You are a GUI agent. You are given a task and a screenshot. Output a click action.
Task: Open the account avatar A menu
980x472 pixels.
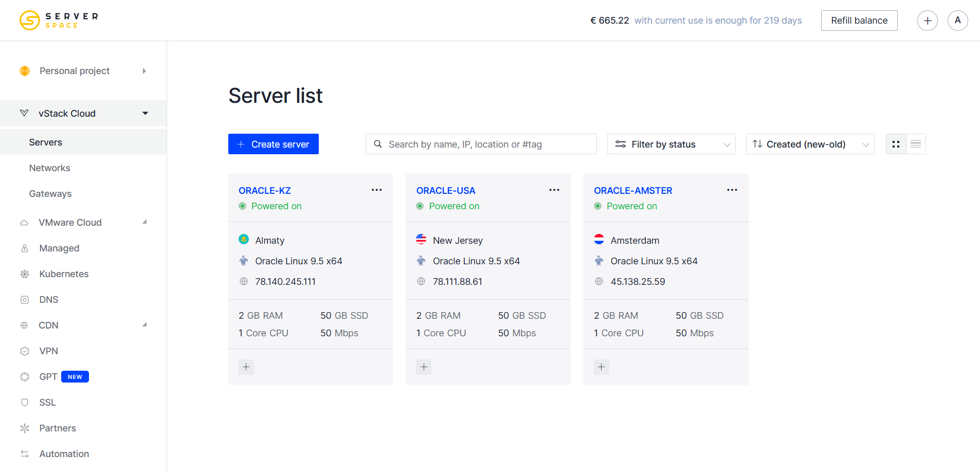tap(958, 21)
